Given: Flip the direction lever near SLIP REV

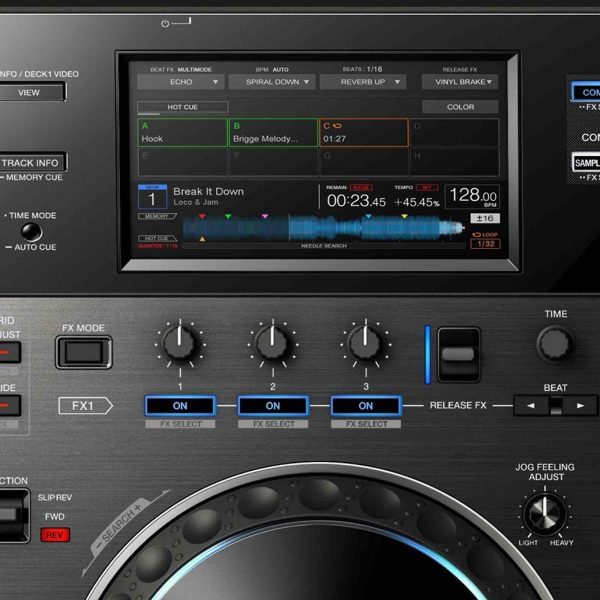Looking at the screenshot, I should [x=13, y=515].
